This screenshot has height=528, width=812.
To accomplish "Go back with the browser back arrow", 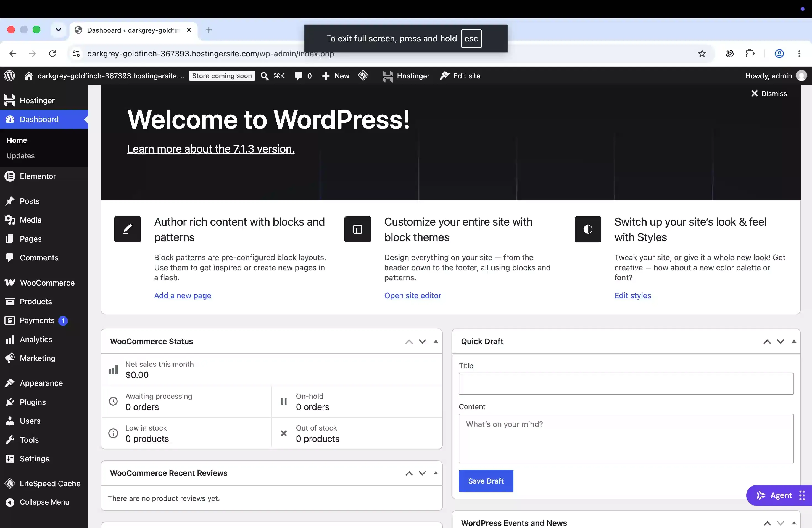I will coord(13,54).
